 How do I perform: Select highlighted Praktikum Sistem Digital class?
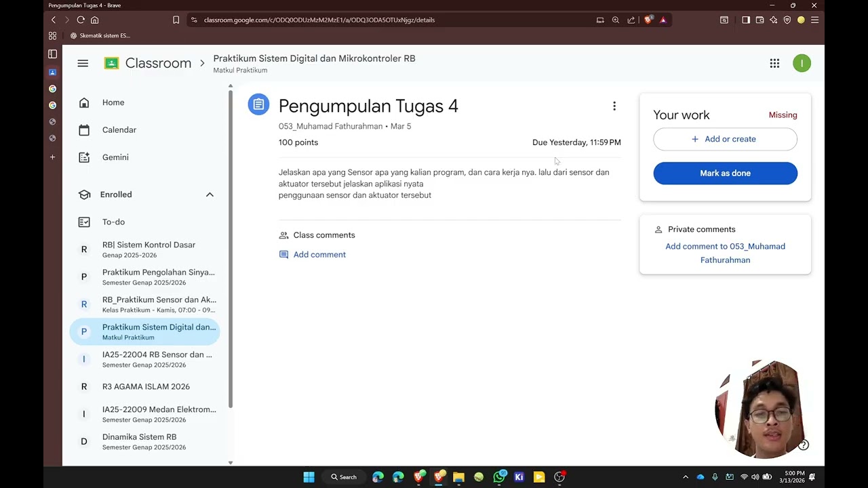pyautogui.click(x=145, y=331)
